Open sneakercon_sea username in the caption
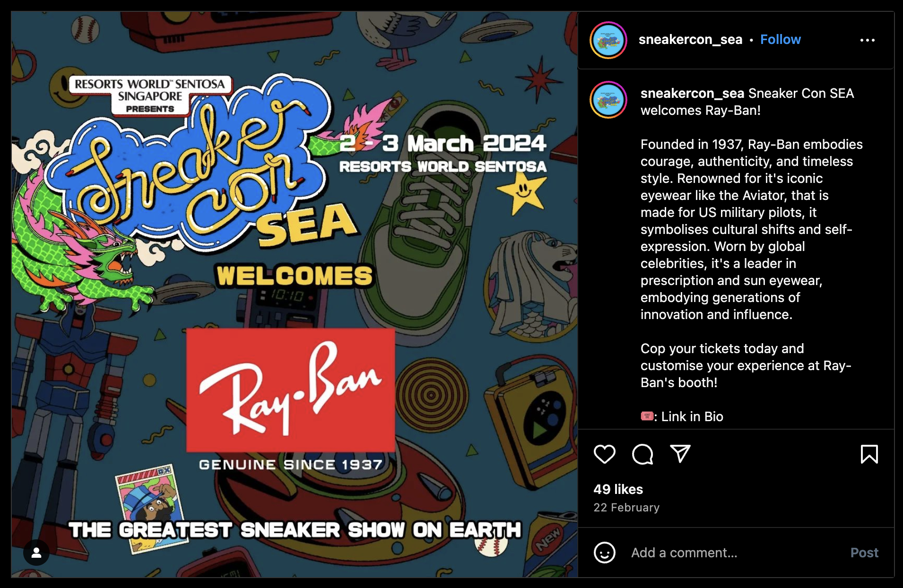This screenshot has height=588, width=903. coord(692,94)
